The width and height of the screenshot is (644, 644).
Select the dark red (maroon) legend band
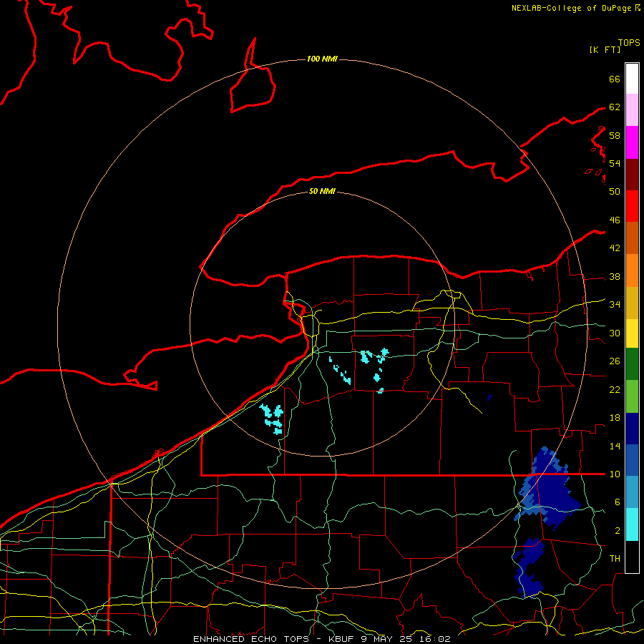click(x=632, y=174)
